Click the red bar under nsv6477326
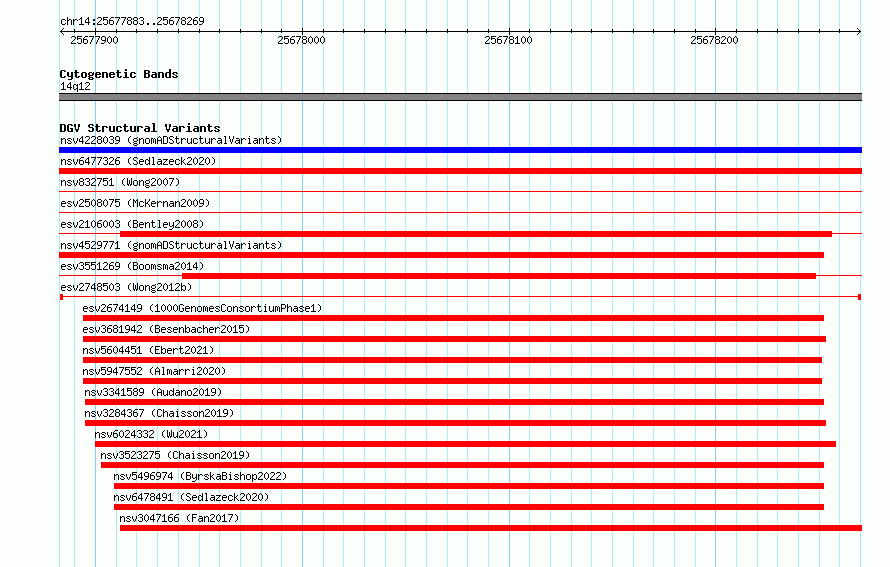Screen dimensions: 890x567 click(460, 171)
